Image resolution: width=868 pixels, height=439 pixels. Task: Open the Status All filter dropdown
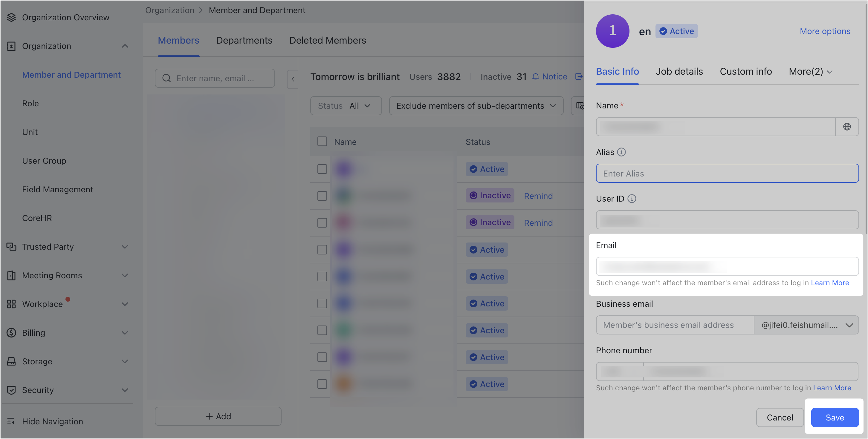(x=346, y=105)
